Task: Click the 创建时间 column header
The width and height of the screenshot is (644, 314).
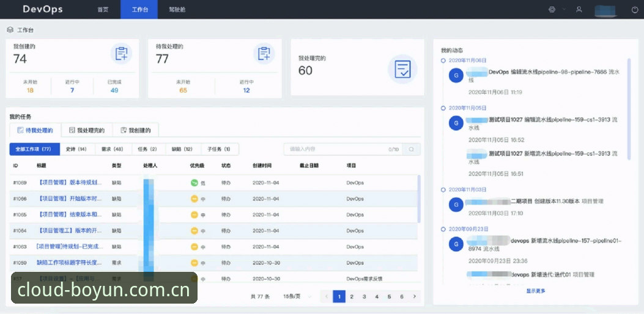Action: [262, 166]
